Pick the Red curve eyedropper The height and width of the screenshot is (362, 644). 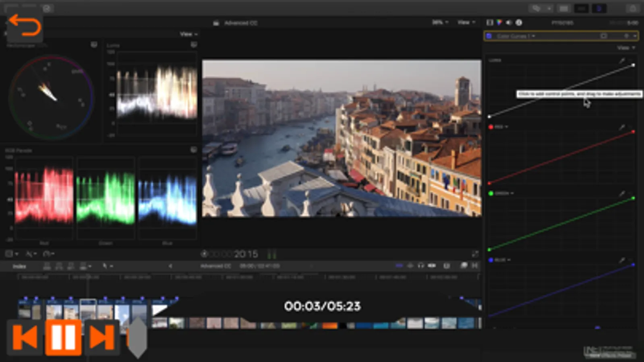tap(622, 127)
